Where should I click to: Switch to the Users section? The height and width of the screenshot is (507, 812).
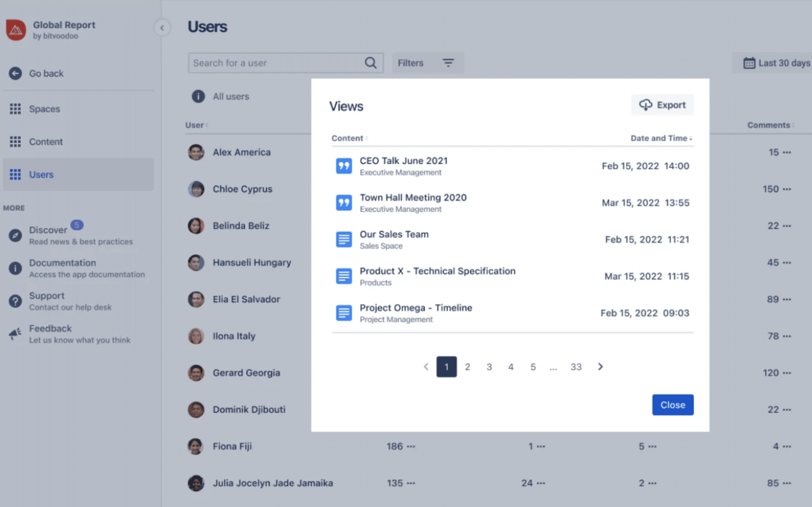click(x=41, y=174)
